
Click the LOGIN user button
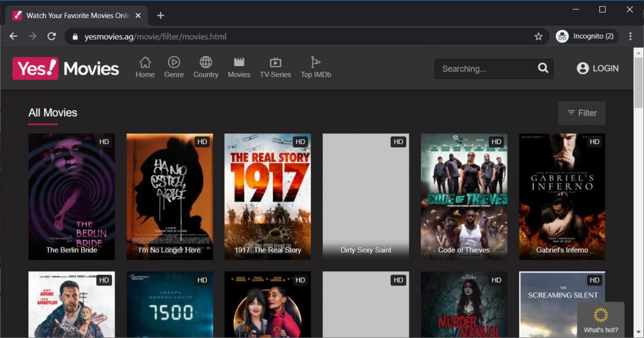point(597,68)
